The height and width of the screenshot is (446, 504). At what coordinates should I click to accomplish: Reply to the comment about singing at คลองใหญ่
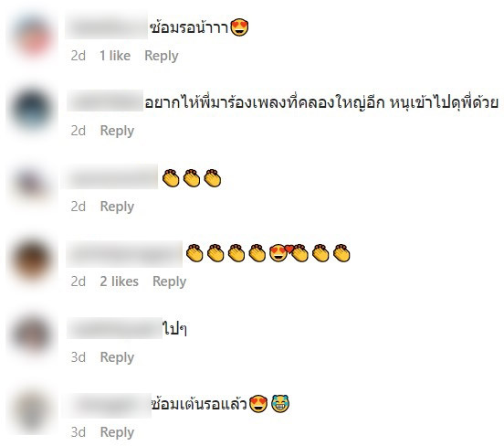coord(117,132)
